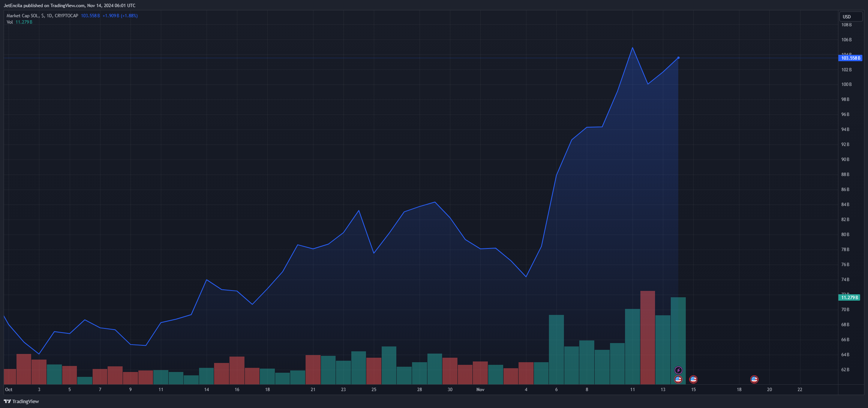Click the US flag icon under lightning bolt
The width and height of the screenshot is (868, 408).
678,379
